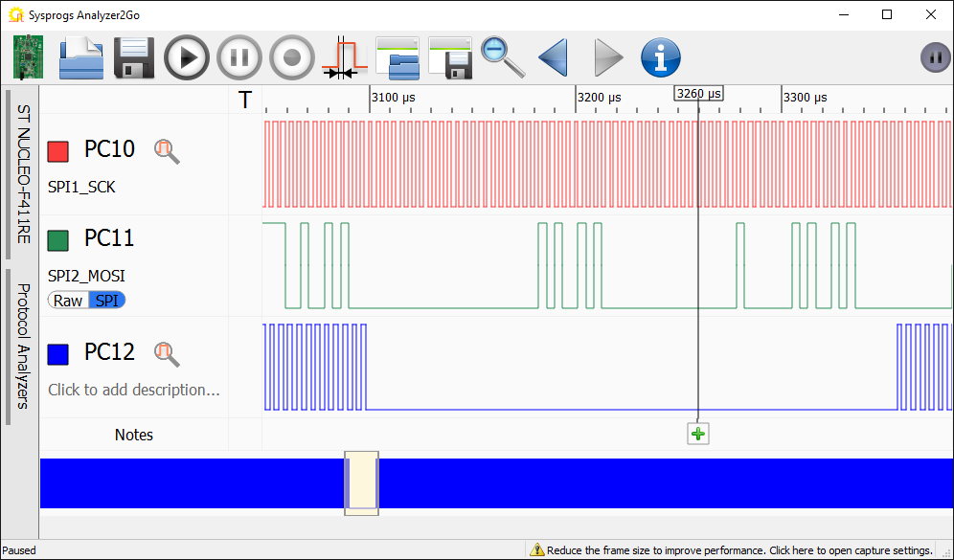The image size is (954, 560).
Task: Click the Record toolbar icon
Action: coord(291,57)
